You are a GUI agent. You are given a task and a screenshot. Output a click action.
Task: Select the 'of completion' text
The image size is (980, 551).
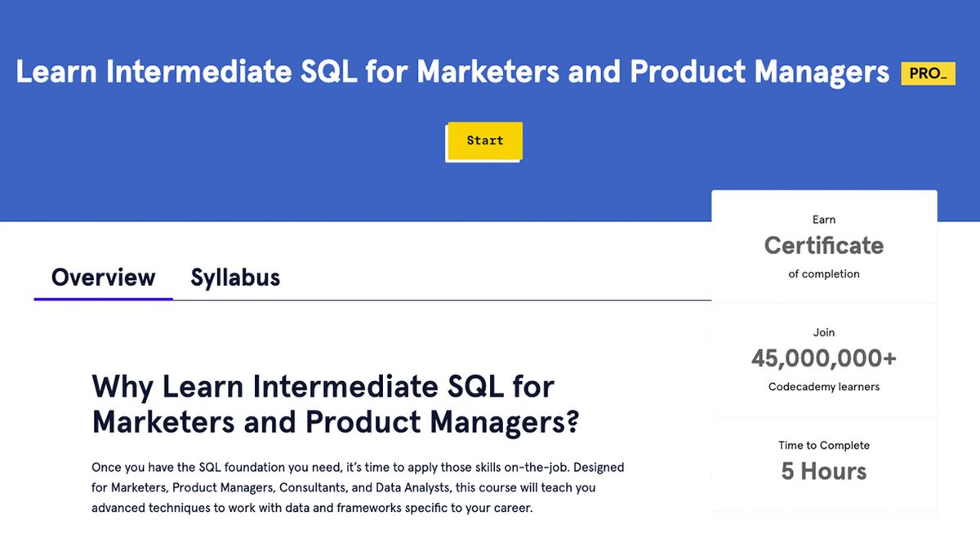coord(823,273)
